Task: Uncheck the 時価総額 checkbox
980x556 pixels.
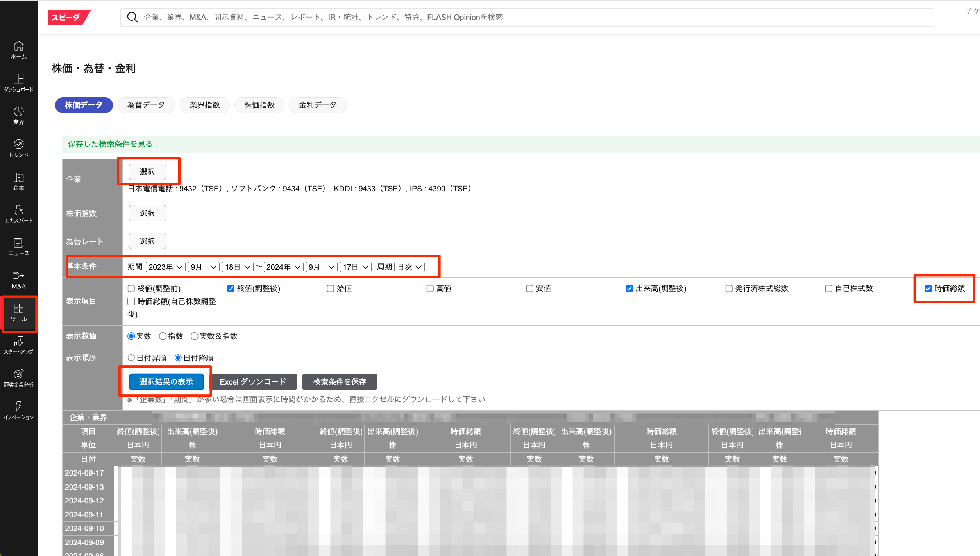Action: point(928,289)
